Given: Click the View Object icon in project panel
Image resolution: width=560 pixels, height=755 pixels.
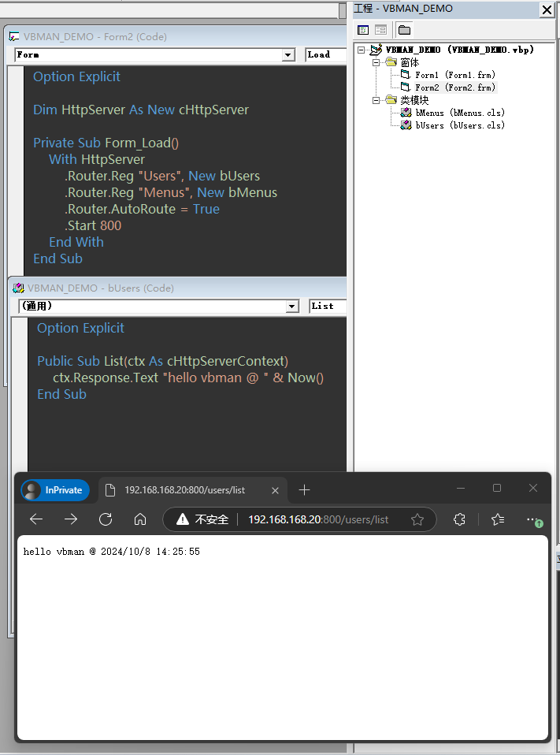Looking at the screenshot, I should tap(380, 30).
